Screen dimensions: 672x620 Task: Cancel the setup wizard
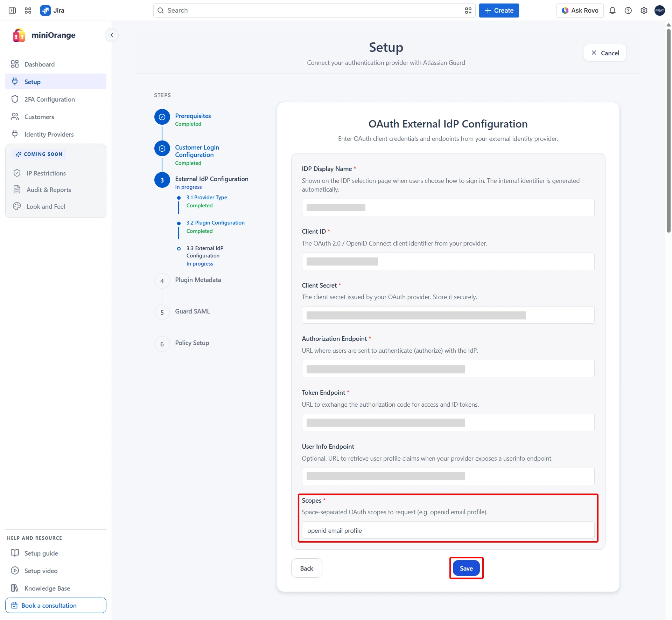pos(605,53)
